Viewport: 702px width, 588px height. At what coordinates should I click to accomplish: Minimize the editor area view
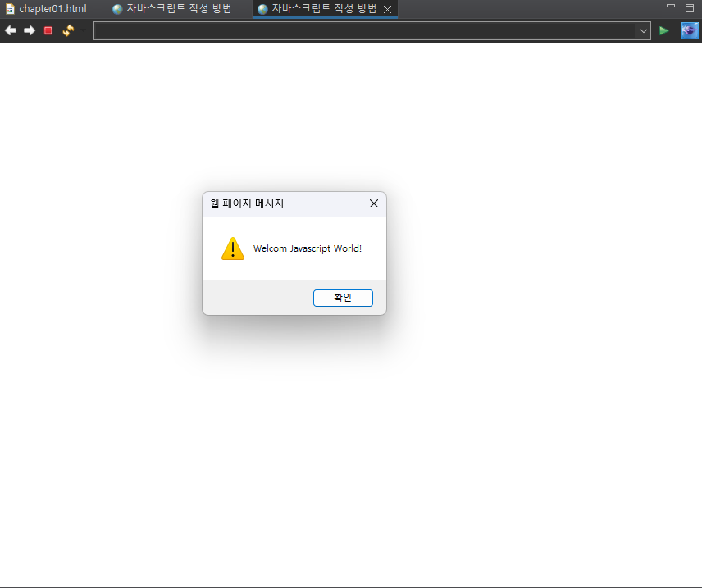click(x=671, y=7)
